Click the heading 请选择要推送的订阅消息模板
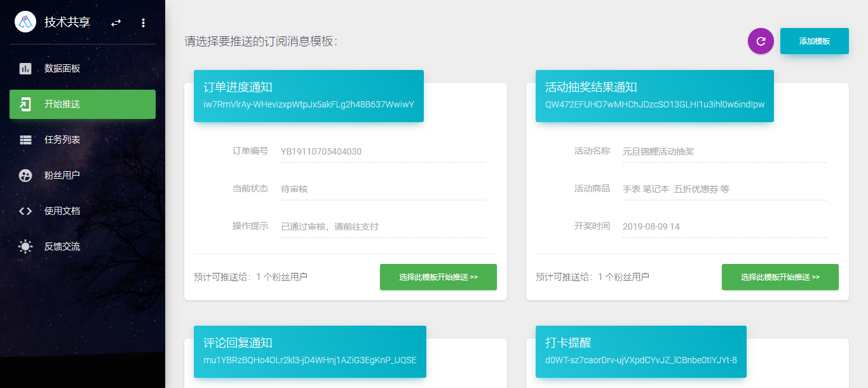 [x=261, y=41]
